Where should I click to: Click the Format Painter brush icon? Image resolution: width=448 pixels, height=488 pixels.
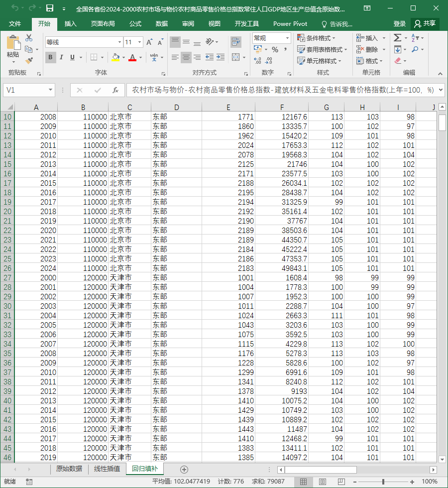click(x=29, y=61)
